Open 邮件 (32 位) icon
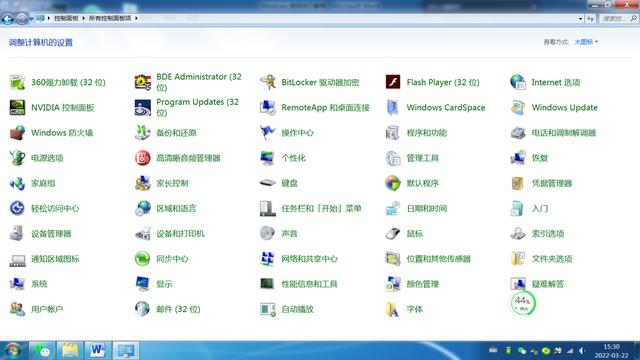The width and height of the screenshot is (640, 360). point(143,309)
